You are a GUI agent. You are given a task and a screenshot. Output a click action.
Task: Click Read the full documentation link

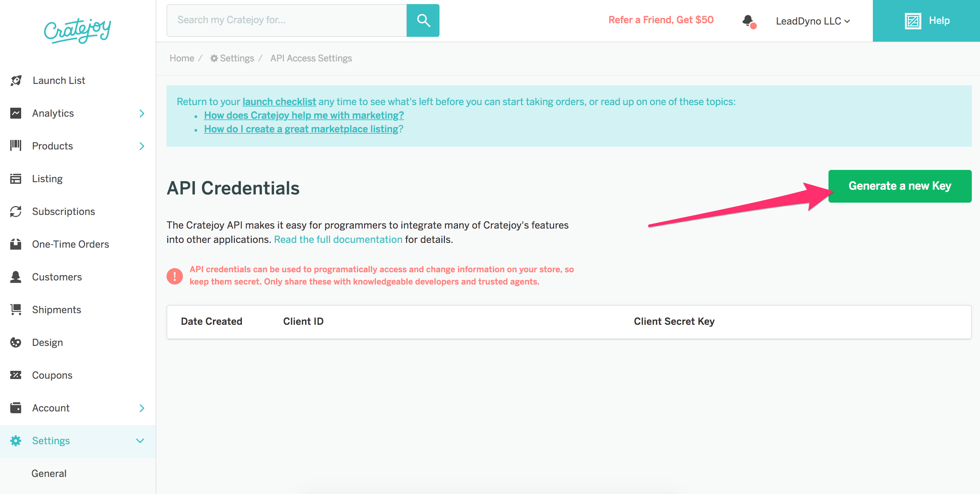(x=338, y=239)
